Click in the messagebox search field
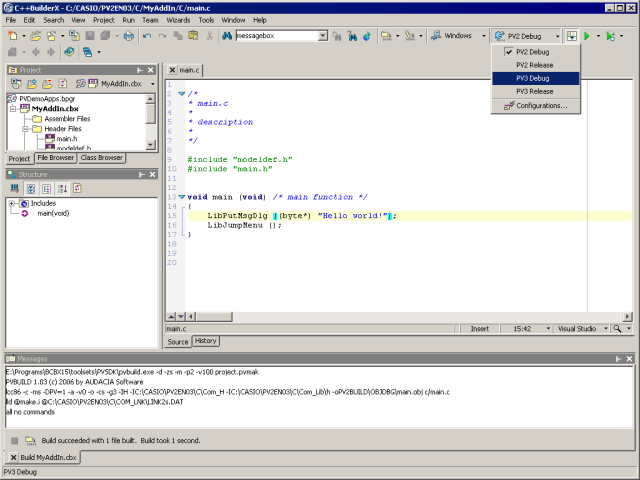Viewport: 640px width, 480px height. click(276, 36)
